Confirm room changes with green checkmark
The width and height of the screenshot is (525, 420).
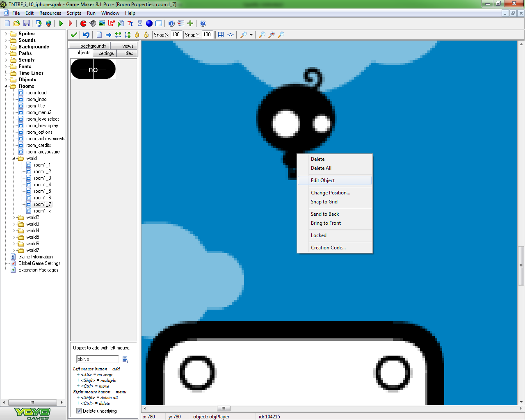pos(74,35)
